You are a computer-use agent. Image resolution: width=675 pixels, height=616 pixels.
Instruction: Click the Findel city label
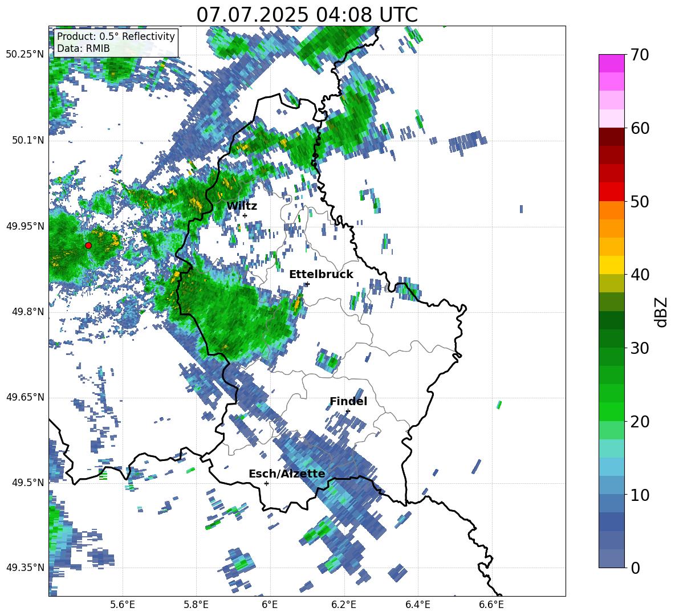pos(348,401)
